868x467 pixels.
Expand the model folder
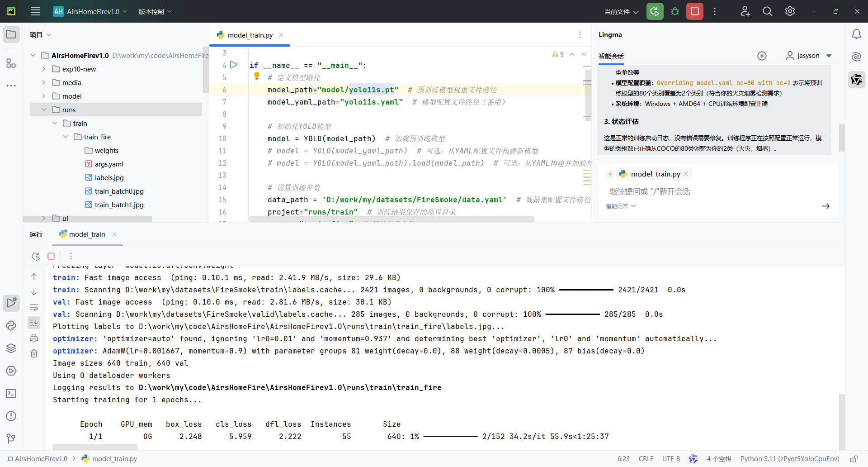[x=44, y=96]
